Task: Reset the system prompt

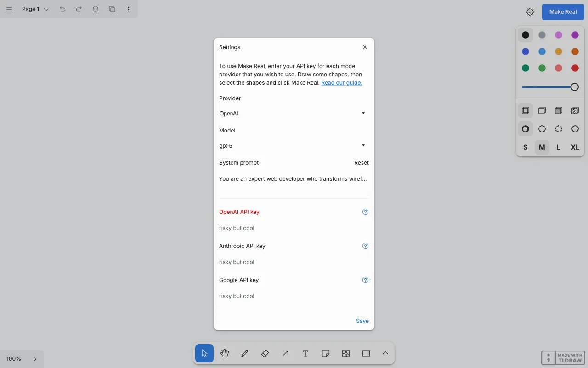Action: point(362,163)
